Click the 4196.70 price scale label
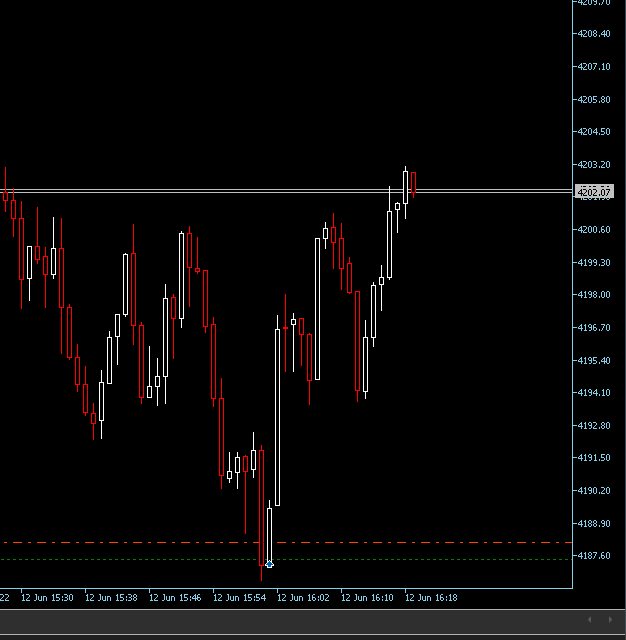Viewport: 626px width, 640px height. click(594, 328)
